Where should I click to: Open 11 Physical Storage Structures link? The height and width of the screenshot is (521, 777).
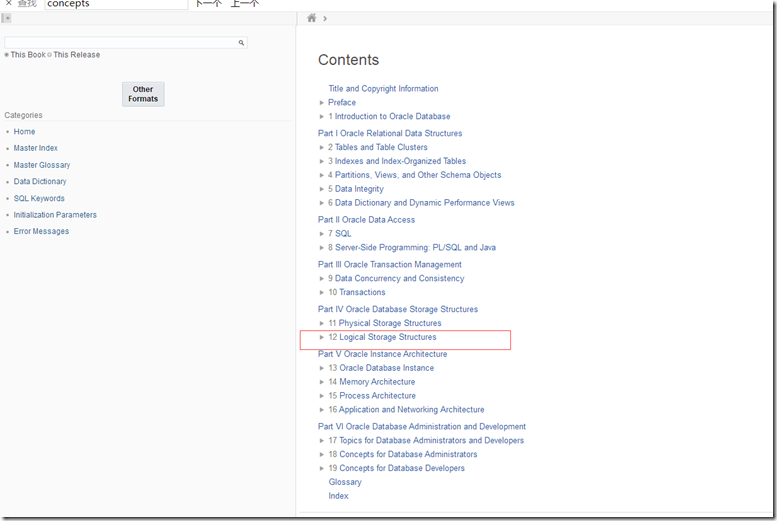[x=385, y=323]
